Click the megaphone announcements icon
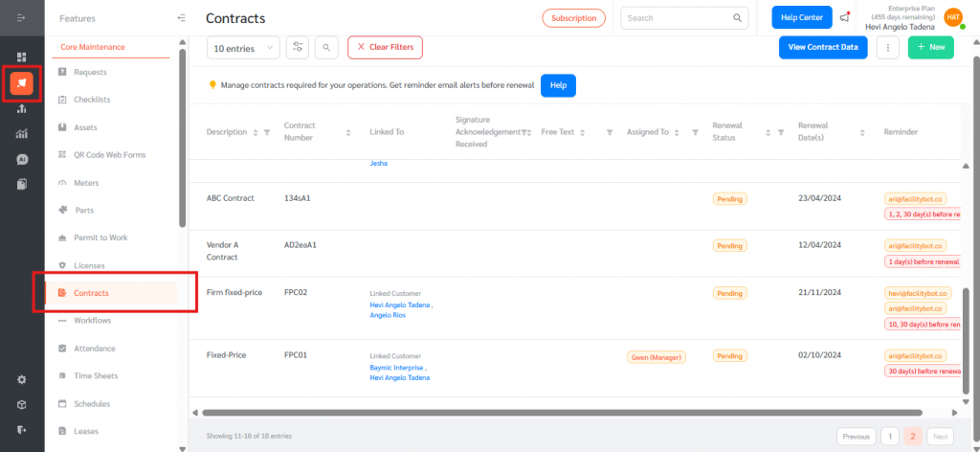 [x=844, y=17]
